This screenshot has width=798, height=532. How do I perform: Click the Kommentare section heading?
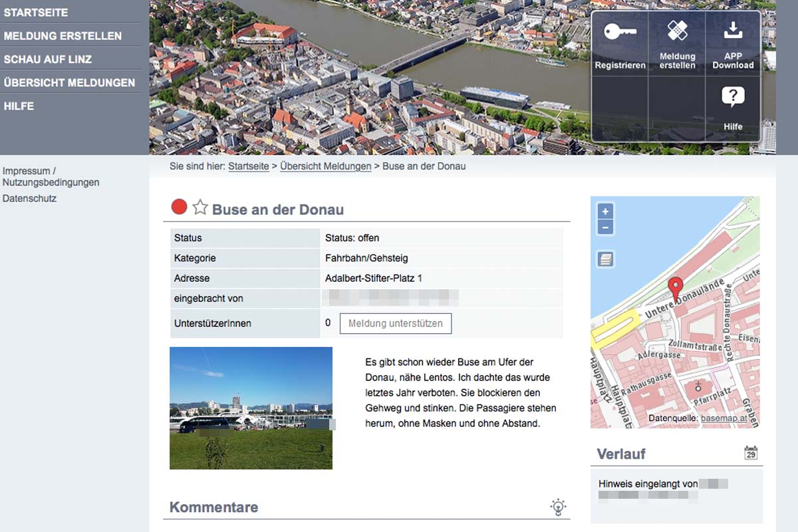point(213,507)
